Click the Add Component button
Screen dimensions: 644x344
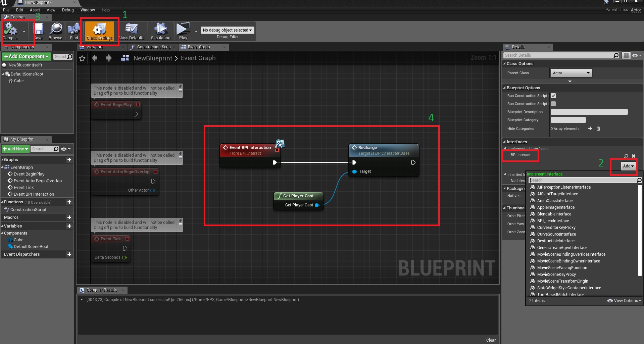[26, 57]
